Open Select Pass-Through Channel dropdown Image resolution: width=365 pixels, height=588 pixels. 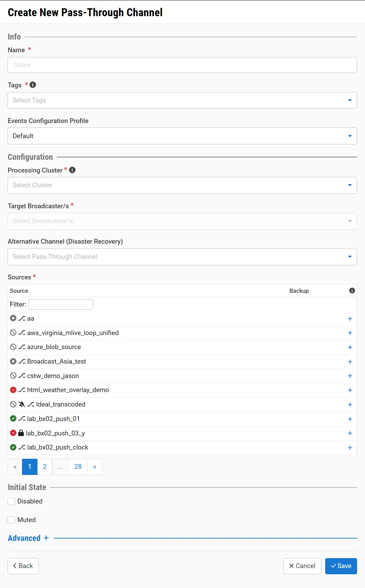(x=182, y=257)
